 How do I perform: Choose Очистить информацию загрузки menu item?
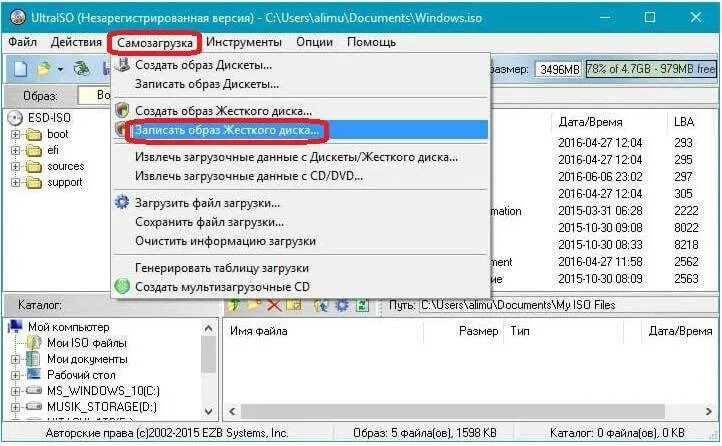pyautogui.click(x=301, y=241)
